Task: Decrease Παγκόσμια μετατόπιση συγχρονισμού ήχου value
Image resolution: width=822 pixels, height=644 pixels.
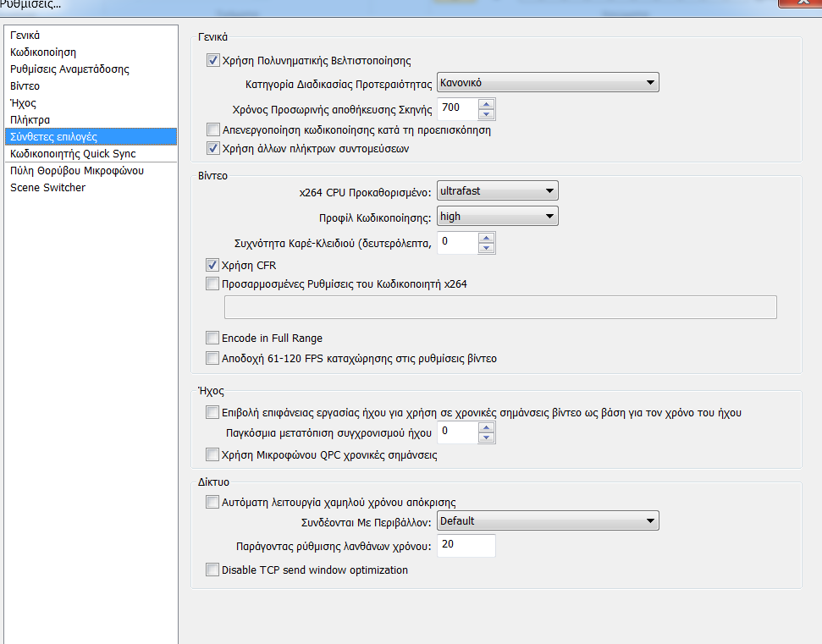Action: [487, 437]
